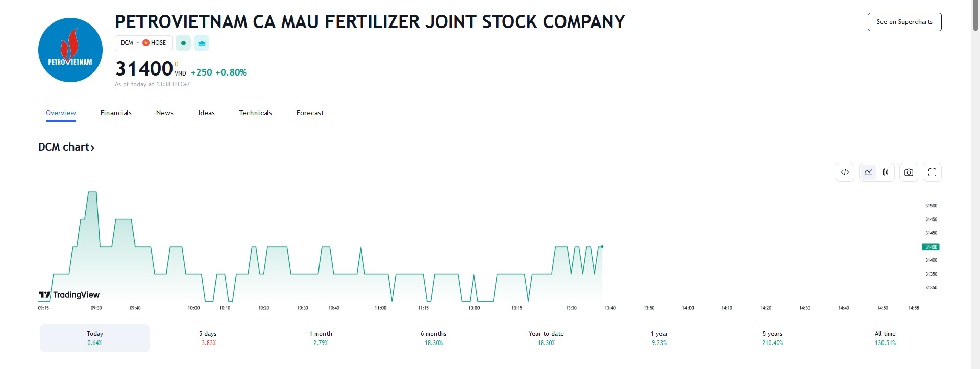Click the highlighted 31400 price label on the axis
980x369 pixels.
click(930, 247)
